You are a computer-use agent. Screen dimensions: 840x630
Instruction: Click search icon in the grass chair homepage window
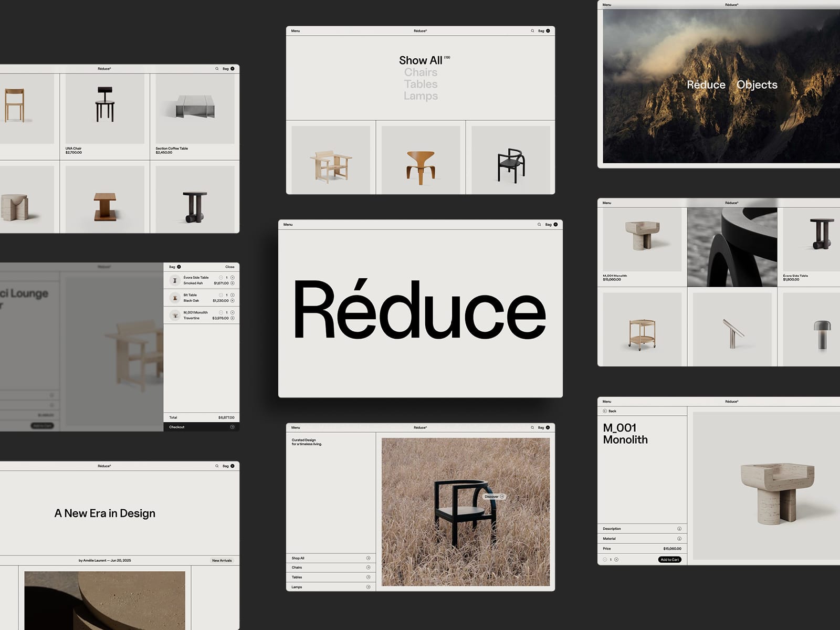(532, 427)
